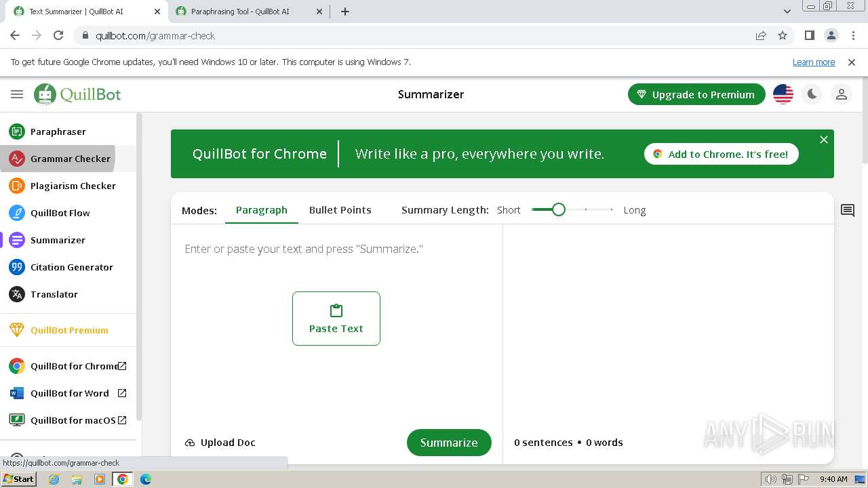Open QuillBot for Chrome link

pyautogui.click(x=68, y=366)
